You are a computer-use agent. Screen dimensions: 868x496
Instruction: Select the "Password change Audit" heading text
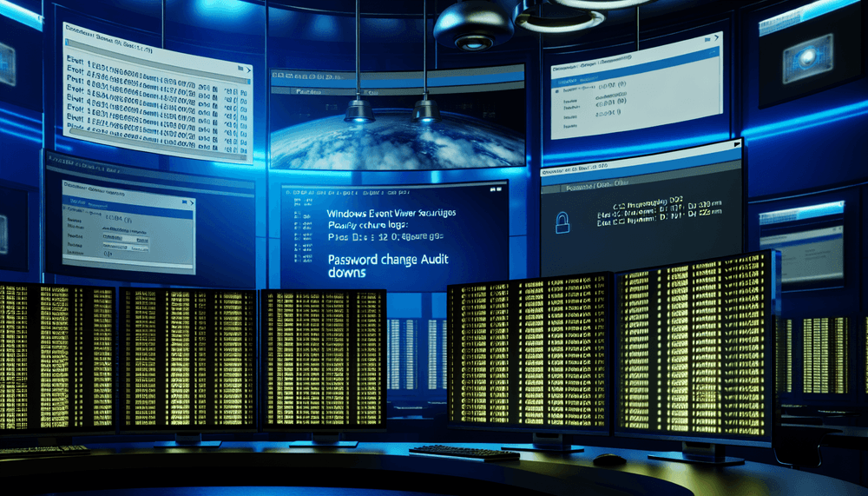pyautogui.click(x=387, y=260)
